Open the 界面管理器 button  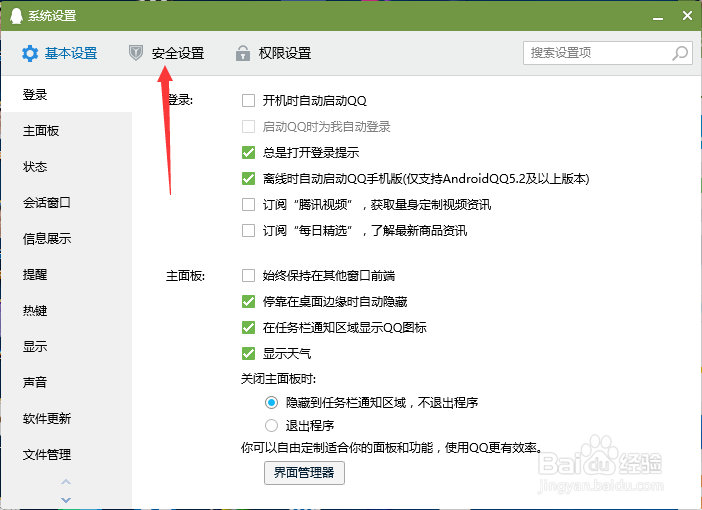304,473
